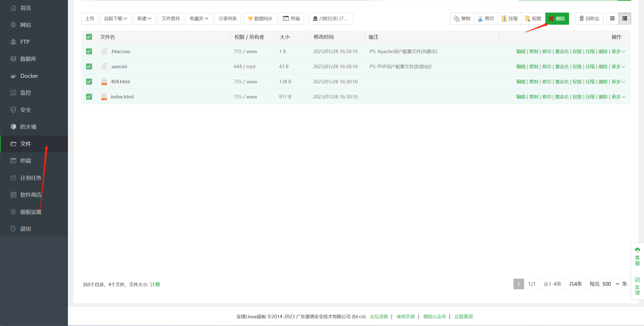Open the terminal (终端) toolbar button
The height and width of the screenshot is (326, 644).
click(291, 19)
